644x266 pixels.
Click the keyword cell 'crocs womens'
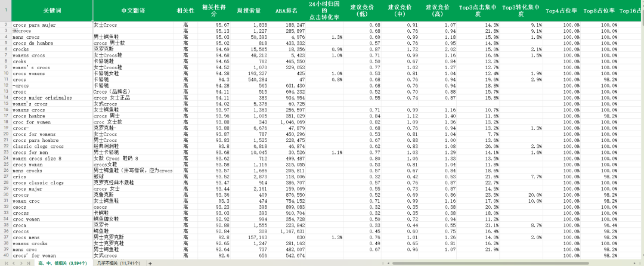52,73
